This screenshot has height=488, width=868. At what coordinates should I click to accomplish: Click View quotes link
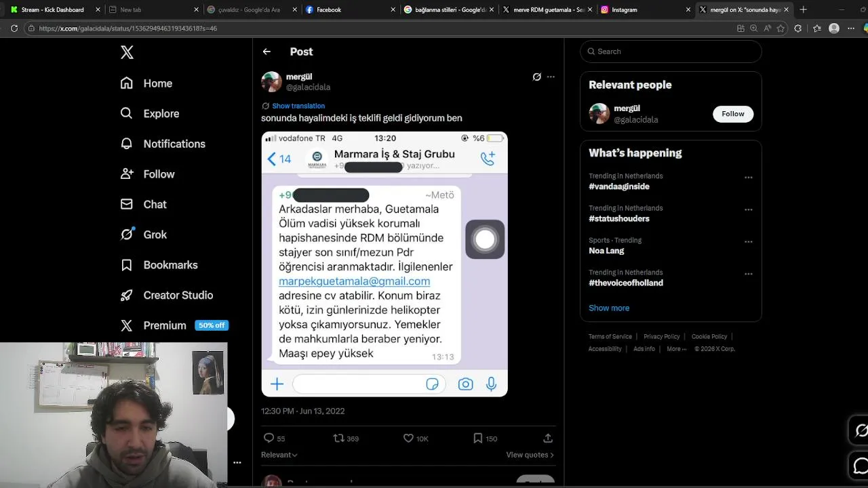tap(530, 455)
